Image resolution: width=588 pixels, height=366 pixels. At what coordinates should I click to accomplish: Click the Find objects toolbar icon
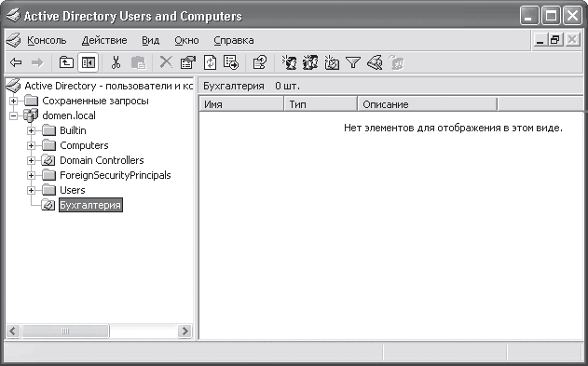(x=375, y=62)
